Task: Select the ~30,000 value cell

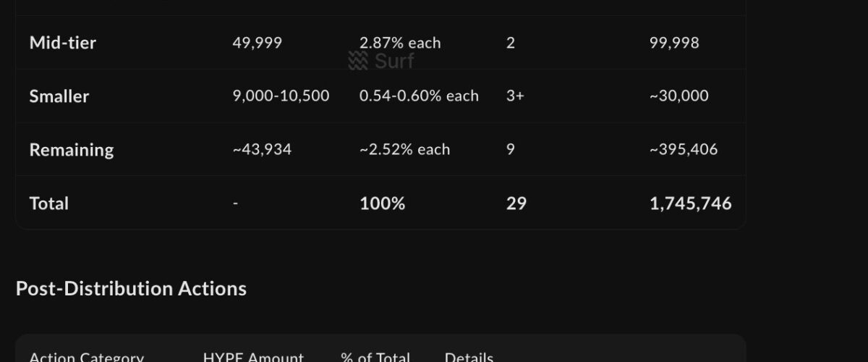Action: [678, 96]
